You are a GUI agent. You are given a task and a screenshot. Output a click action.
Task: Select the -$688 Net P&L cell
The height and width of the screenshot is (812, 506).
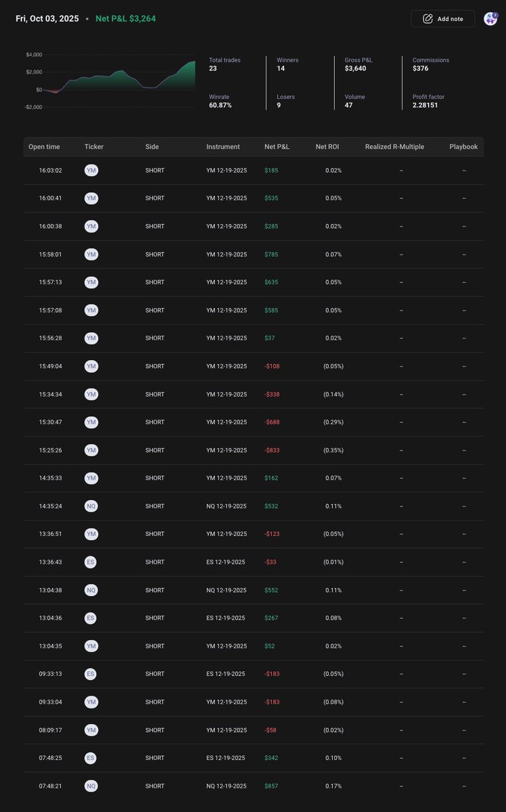tap(273, 422)
